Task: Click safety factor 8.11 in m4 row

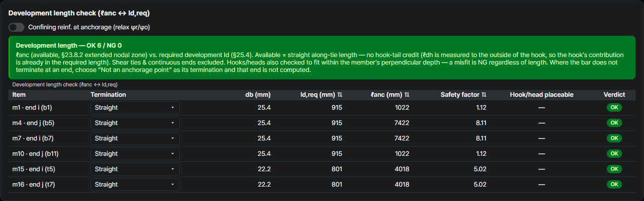Action: (481, 123)
